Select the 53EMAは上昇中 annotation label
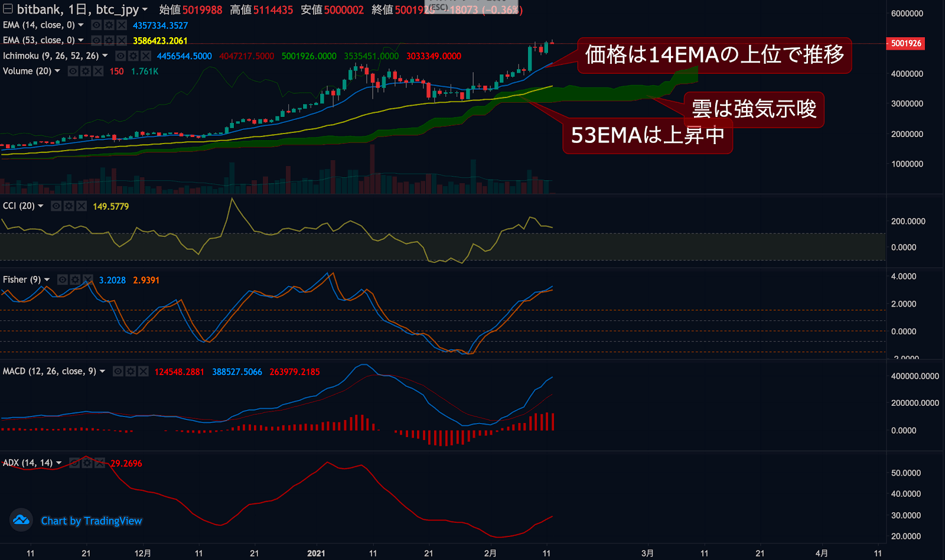 point(647,135)
